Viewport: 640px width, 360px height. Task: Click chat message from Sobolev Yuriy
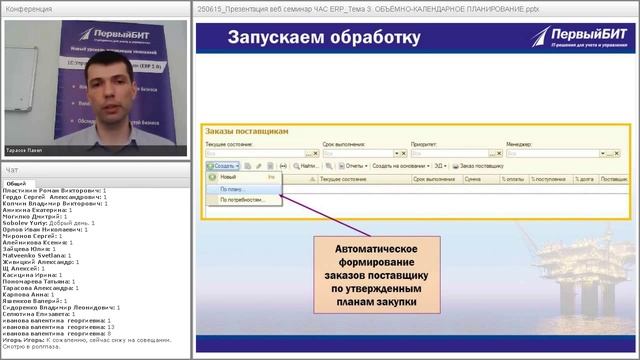[x=49, y=223]
